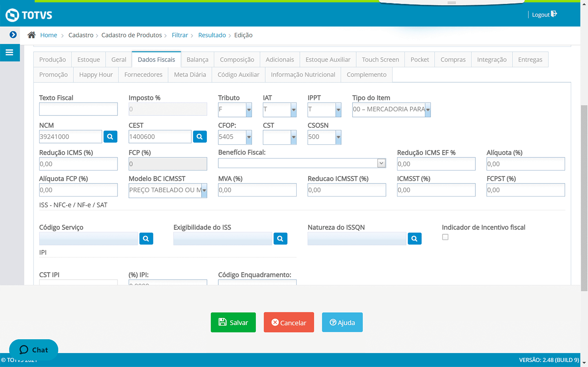Click the CEST search magnifier button

coord(200,137)
